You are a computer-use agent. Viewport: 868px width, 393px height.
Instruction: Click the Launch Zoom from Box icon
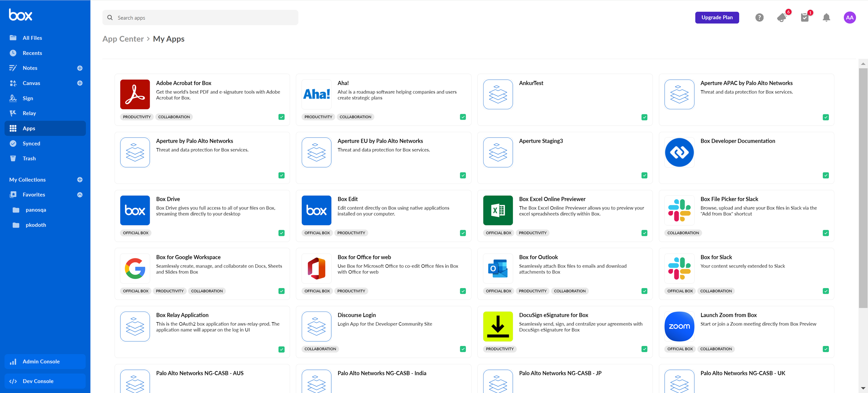(679, 326)
